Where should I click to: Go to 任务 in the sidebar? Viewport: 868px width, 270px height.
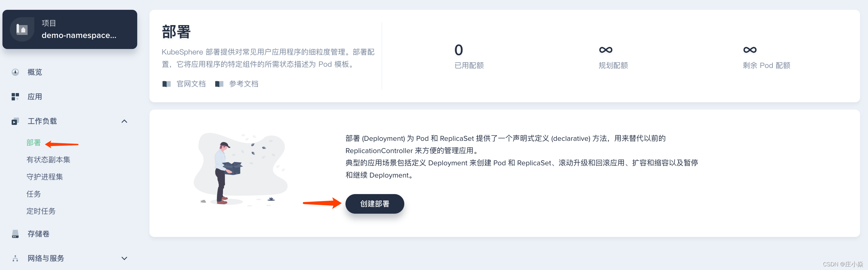tap(33, 194)
